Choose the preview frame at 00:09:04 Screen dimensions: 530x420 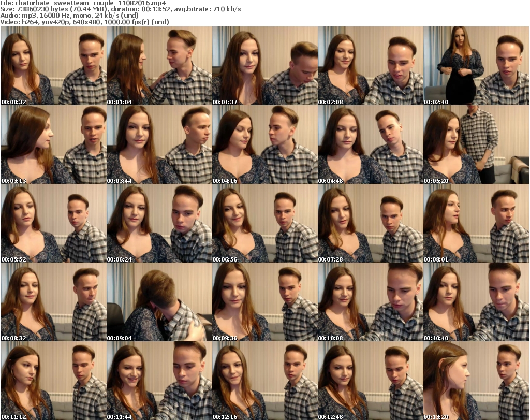point(159,302)
